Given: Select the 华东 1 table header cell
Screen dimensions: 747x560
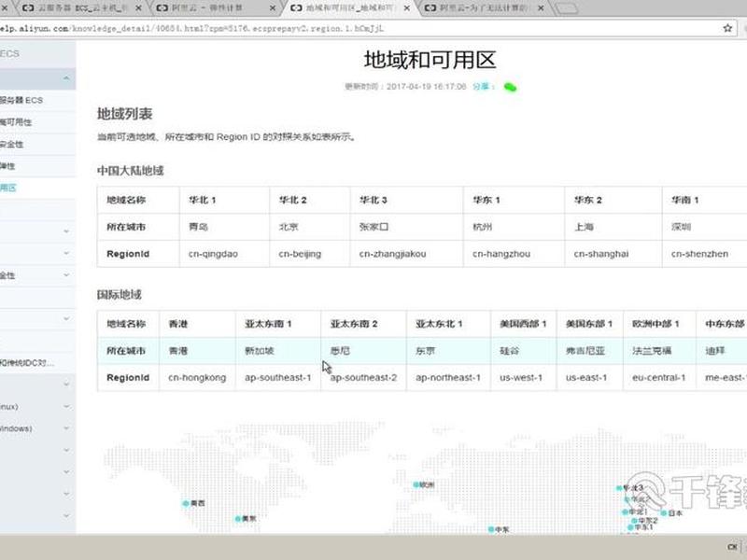Looking at the screenshot, I should pos(514,200).
